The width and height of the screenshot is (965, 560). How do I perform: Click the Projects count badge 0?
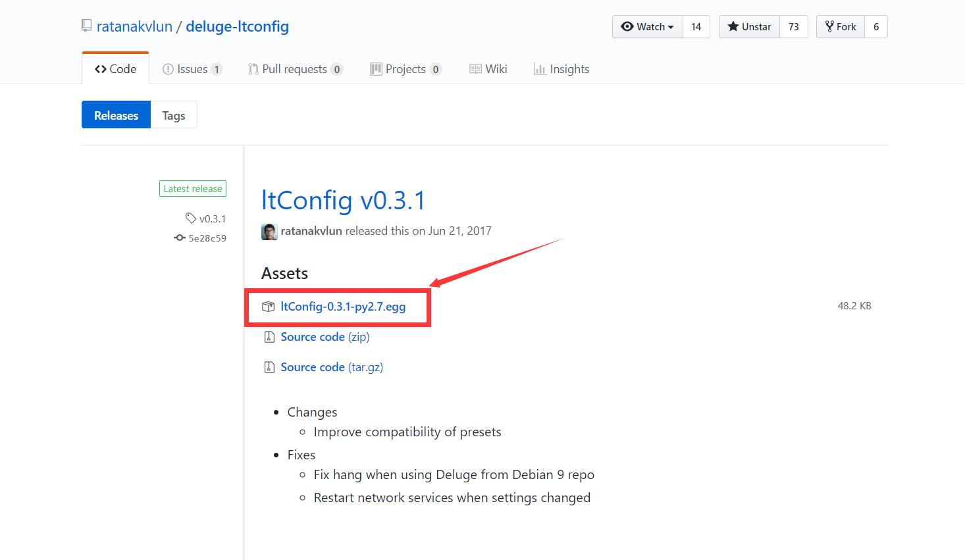pyautogui.click(x=435, y=69)
